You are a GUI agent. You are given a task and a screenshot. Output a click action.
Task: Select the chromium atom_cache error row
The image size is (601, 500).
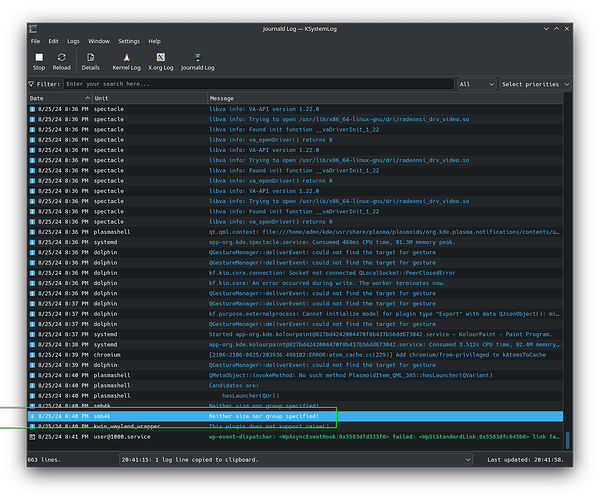click(296, 355)
